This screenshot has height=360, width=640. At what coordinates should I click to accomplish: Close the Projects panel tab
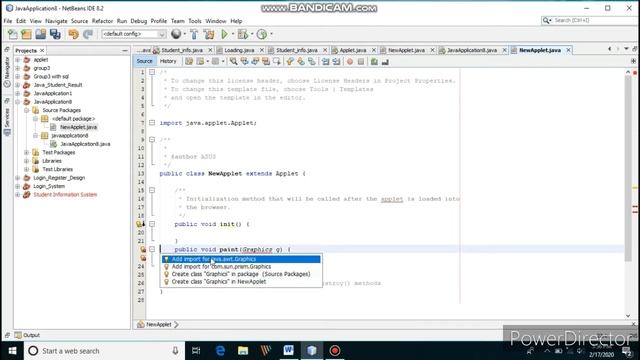pyautogui.click(x=42, y=50)
